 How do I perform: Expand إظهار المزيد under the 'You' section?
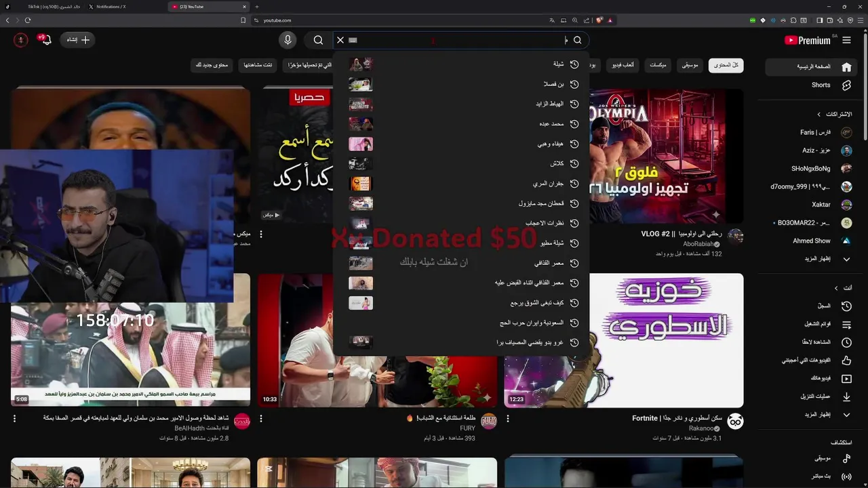coord(810,415)
